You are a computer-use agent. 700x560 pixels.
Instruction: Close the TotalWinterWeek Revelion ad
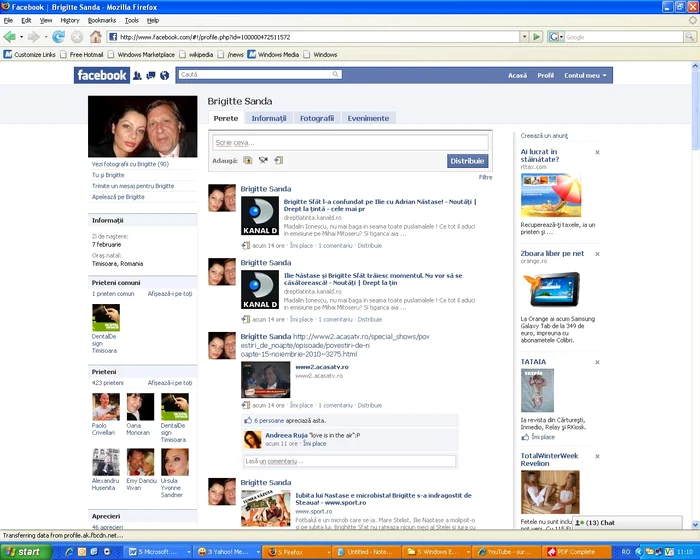pyautogui.click(x=597, y=456)
